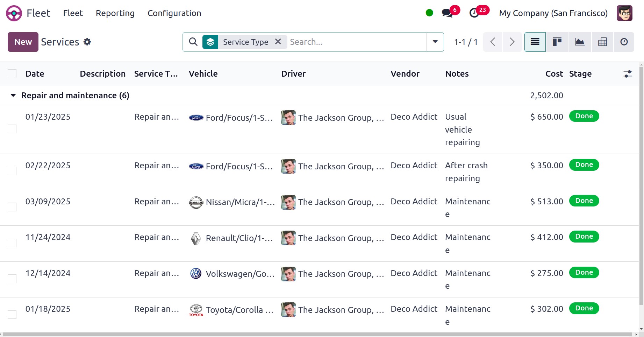This screenshot has height=337, width=644.
Task: Sort by the Cost column header
Action: 554,74
